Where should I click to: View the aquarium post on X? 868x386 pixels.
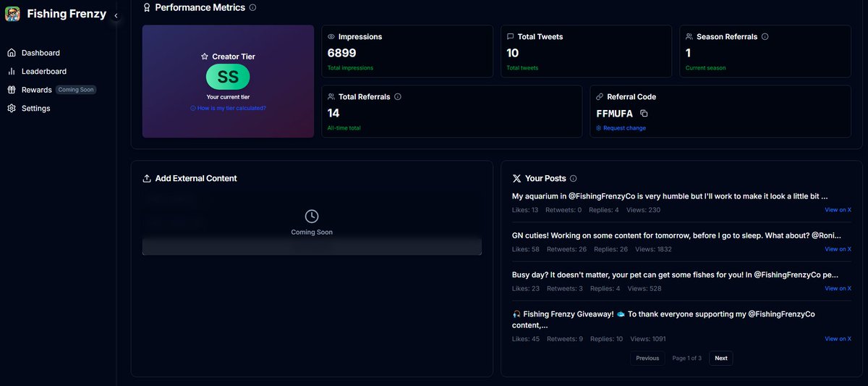838,210
